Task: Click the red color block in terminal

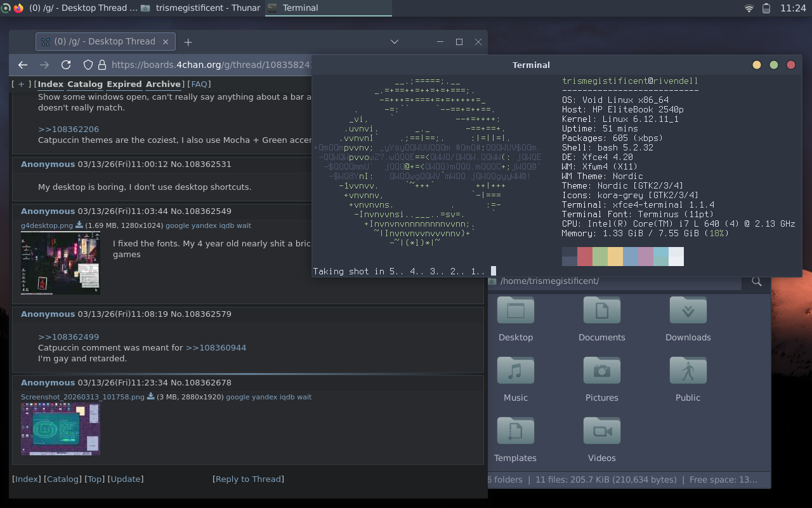Action: point(584,257)
